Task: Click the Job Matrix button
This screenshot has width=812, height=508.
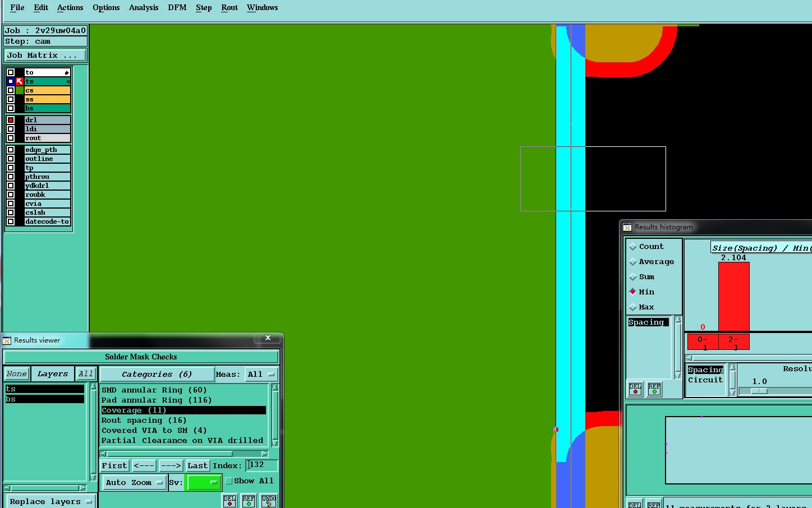Action: [45, 56]
